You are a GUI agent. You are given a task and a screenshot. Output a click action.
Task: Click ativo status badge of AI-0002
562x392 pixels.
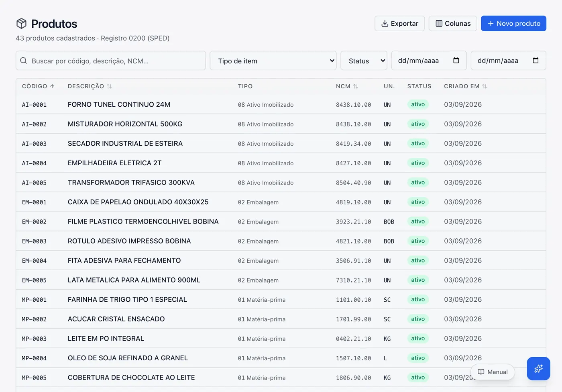(418, 124)
